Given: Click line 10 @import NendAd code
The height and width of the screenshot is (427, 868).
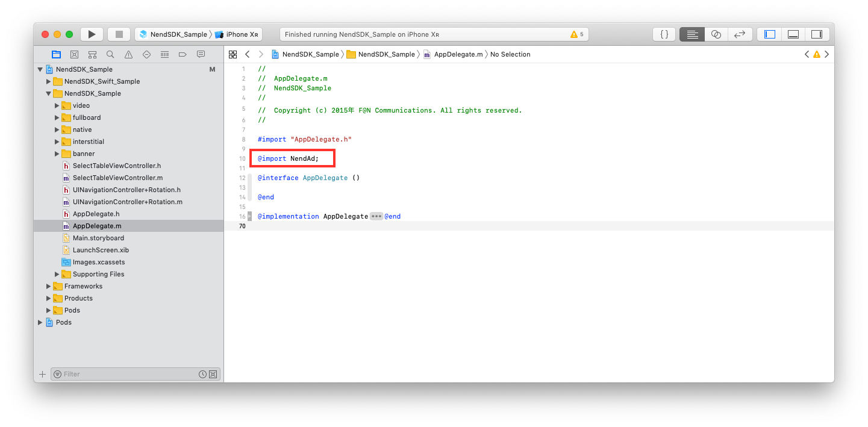Looking at the screenshot, I should pos(288,158).
